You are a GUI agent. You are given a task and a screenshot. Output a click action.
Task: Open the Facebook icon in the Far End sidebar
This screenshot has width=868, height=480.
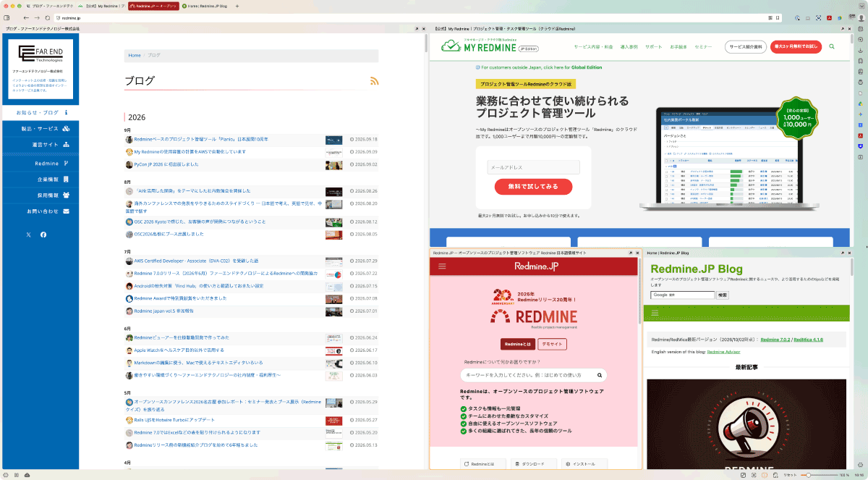tap(43, 235)
